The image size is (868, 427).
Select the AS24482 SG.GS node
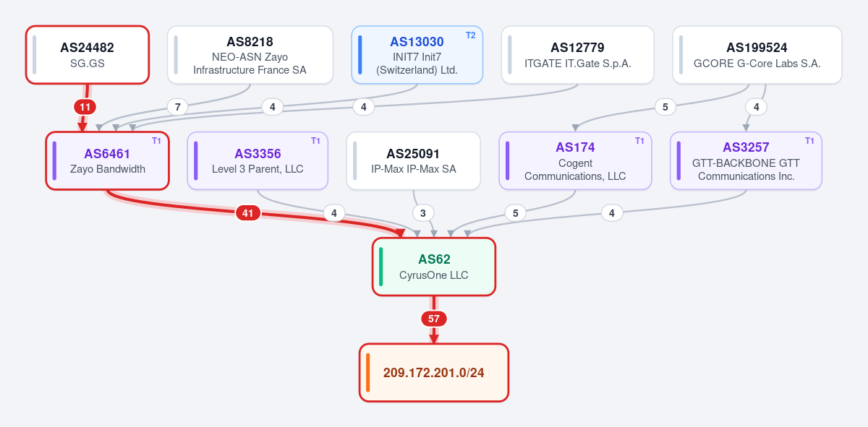[x=88, y=55]
